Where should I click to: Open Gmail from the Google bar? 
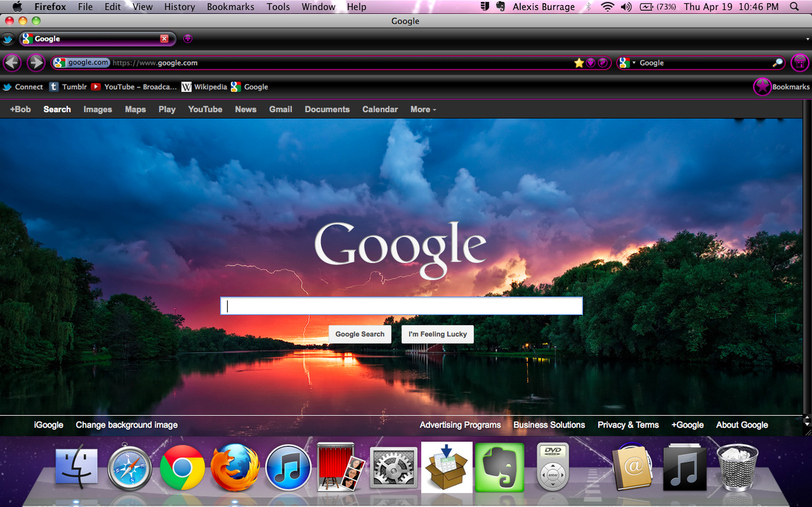[281, 109]
